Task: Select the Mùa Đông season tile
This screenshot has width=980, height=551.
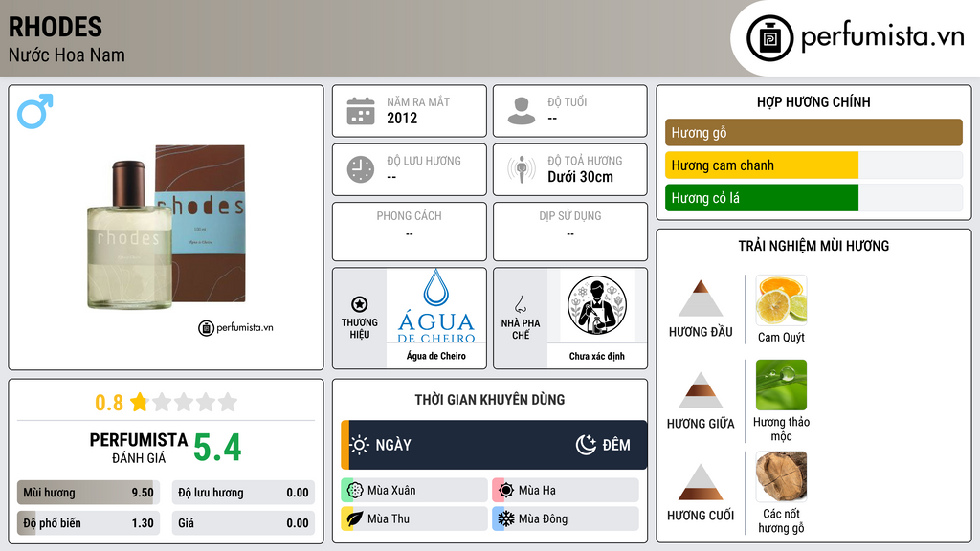Action: pyautogui.click(x=565, y=518)
